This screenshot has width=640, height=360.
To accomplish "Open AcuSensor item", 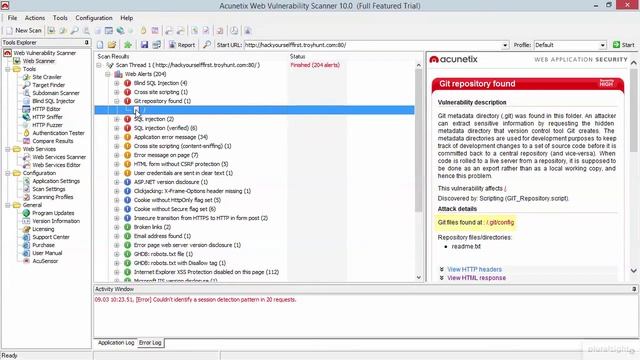I will coord(45,261).
